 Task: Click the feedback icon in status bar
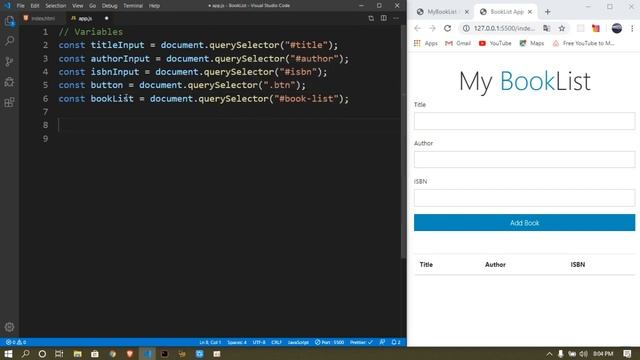pyautogui.click(x=382, y=342)
